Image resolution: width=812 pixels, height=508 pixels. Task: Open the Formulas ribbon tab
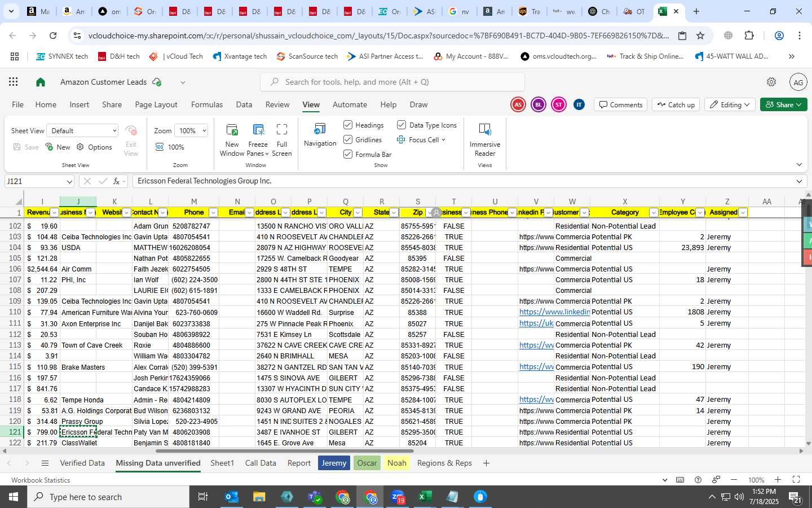(207, 104)
